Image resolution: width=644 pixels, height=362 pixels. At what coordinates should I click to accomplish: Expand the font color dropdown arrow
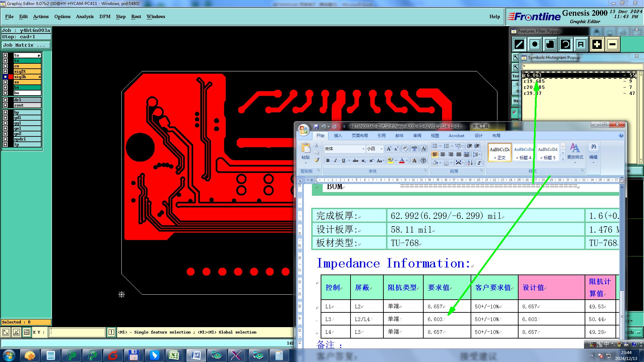(x=407, y=161)
